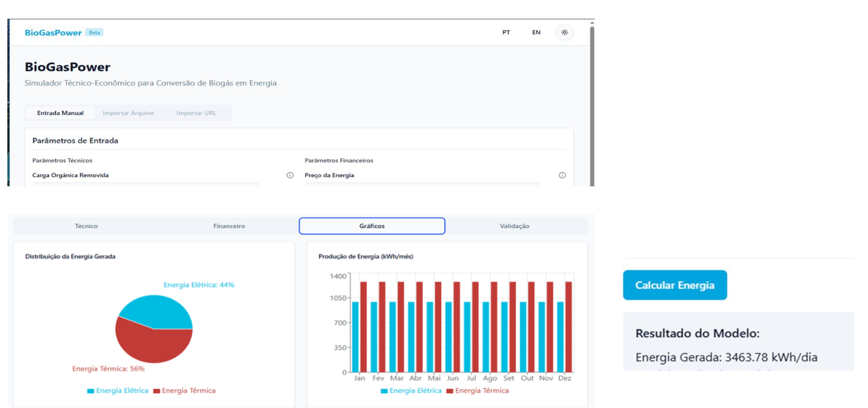
Task: Click info icon beside Carga Orgânica Removida
Action: point(290,176)
